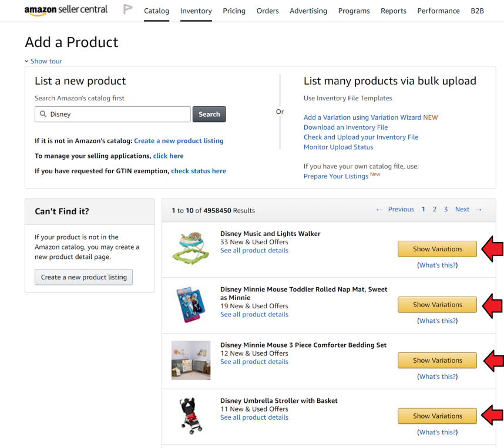Open the Advertising menu

(308, 11)
